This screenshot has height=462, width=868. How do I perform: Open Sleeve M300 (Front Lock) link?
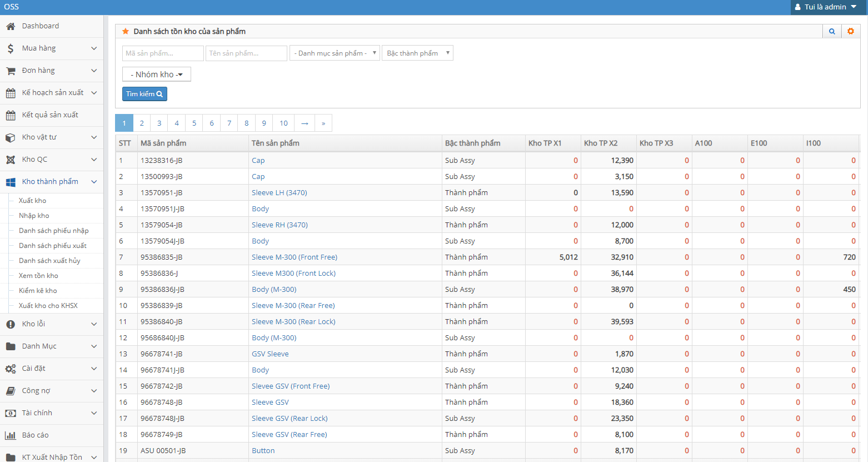pos(293,274)
